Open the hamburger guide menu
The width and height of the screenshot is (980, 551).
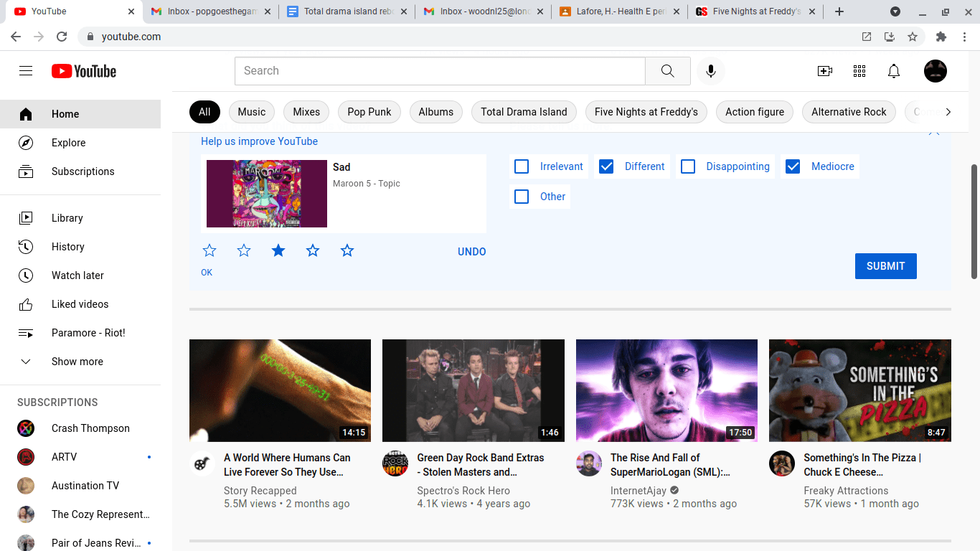tap(26, 71)
